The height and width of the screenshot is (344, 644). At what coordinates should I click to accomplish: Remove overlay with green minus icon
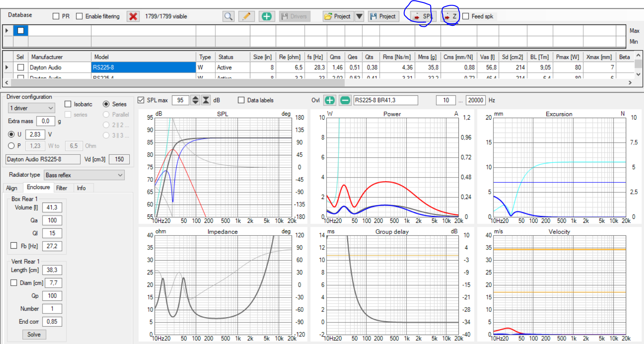(x=345, y=100)
